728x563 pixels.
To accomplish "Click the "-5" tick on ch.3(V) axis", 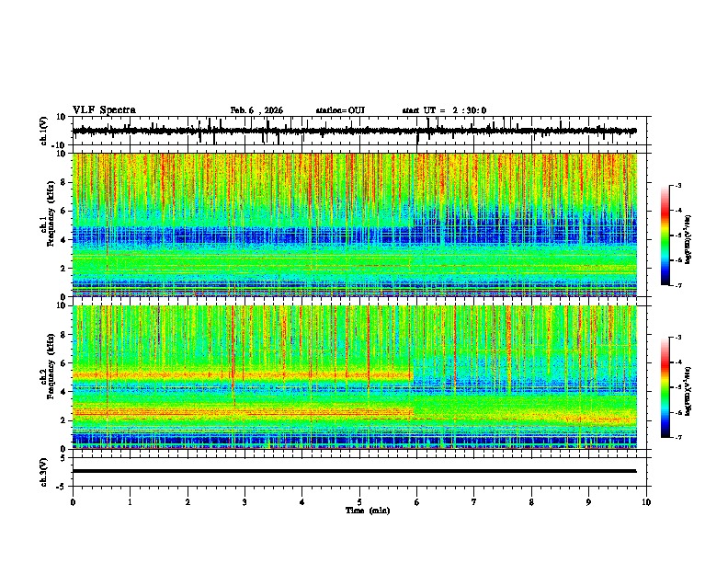I will (x=63, y=487).
